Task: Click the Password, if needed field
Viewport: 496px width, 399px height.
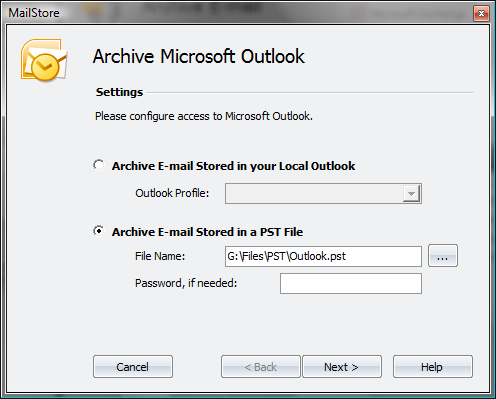Action: [x=351, y=283]
